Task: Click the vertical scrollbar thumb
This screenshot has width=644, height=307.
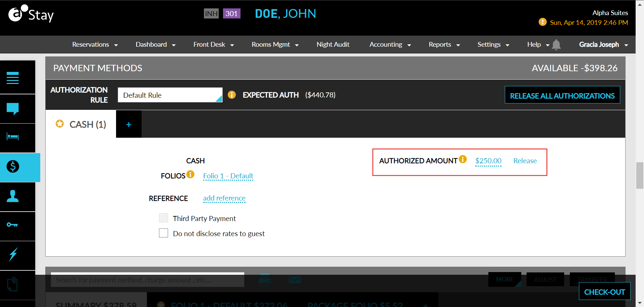Action: pos(640,176)
